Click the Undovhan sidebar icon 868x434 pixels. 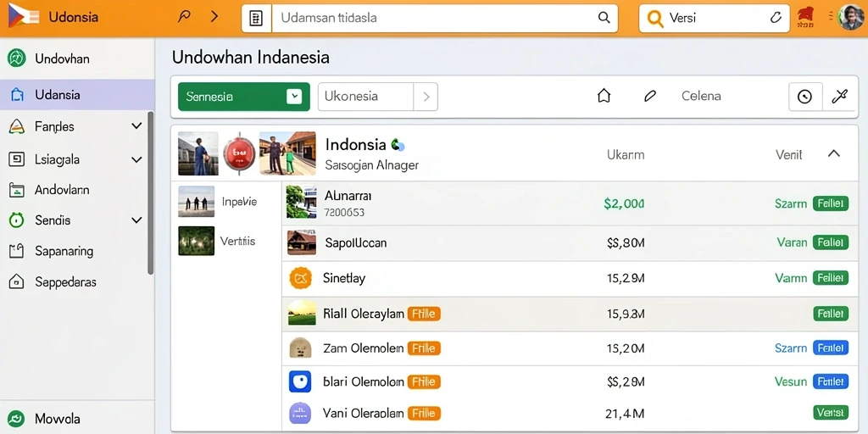coord(17,58)
